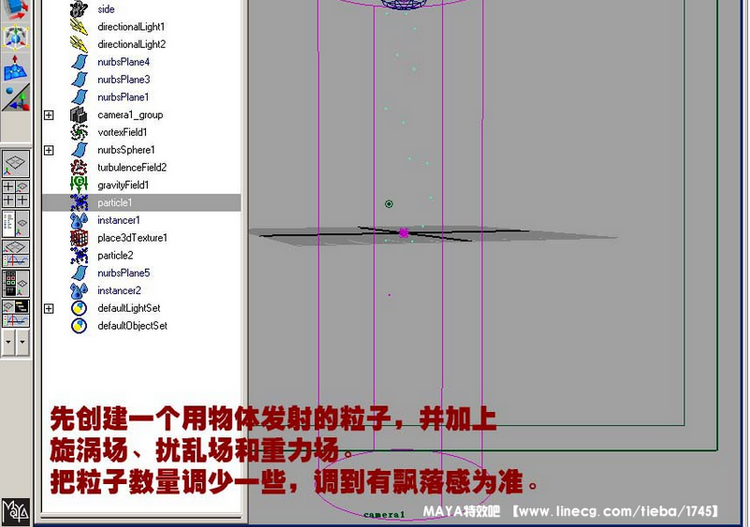Click the Outliner horizontal scrollbar

(x=141, y=517)
